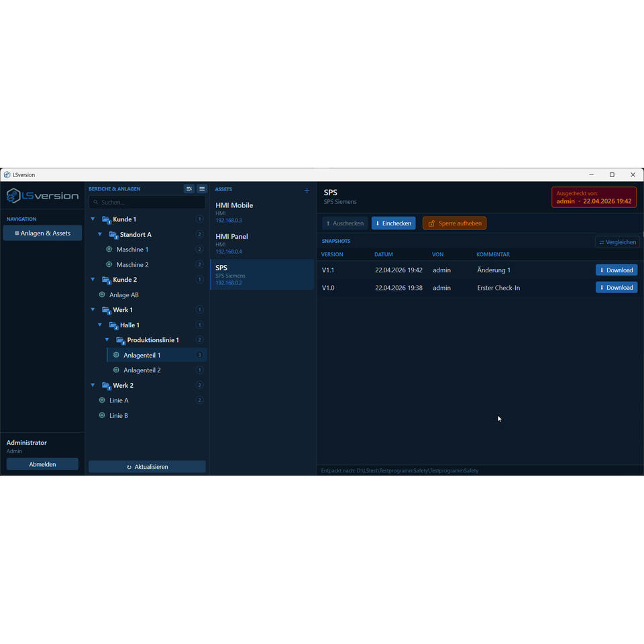
Task: Click the 22.04.2026 19:38 date cell
Action: (398, 288)
